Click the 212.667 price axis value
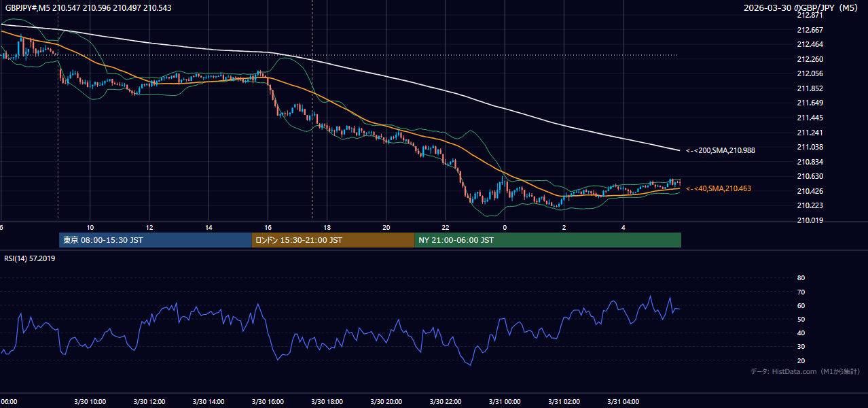Screen dimensions: 868x408 click(x=810, y=30)
